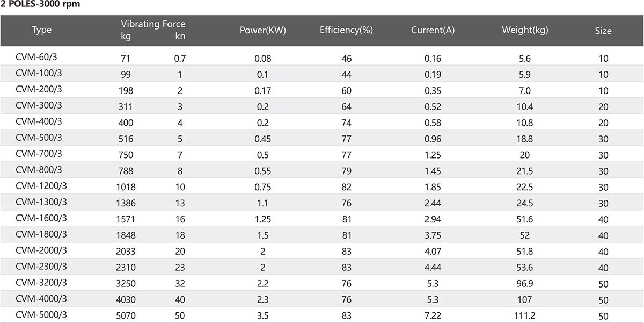Select the Vibrating Force column header
This screenshot has height=323, width=644.
click(153, 24)
